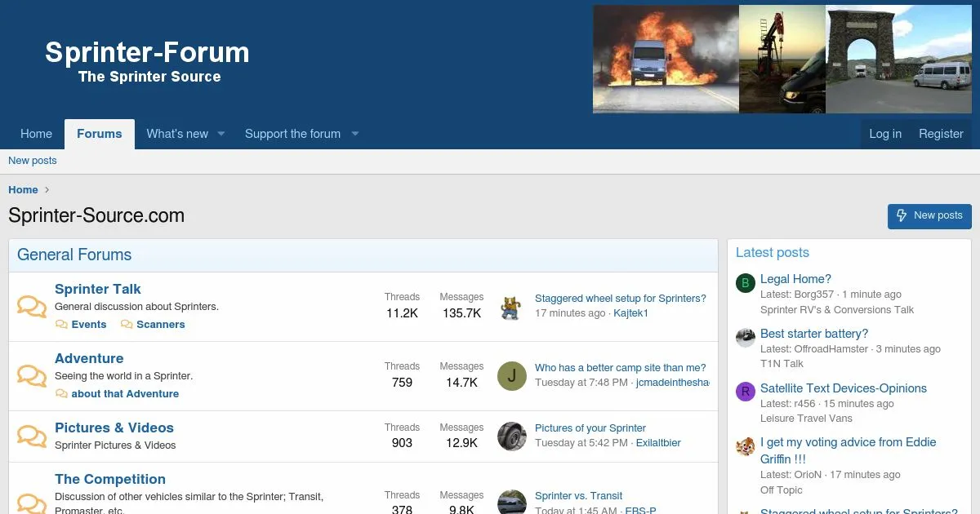Viewport: 980px width, 514px height.
Task: Open 'Sprinter vs. Transit' thread
Action: (578, 496)
